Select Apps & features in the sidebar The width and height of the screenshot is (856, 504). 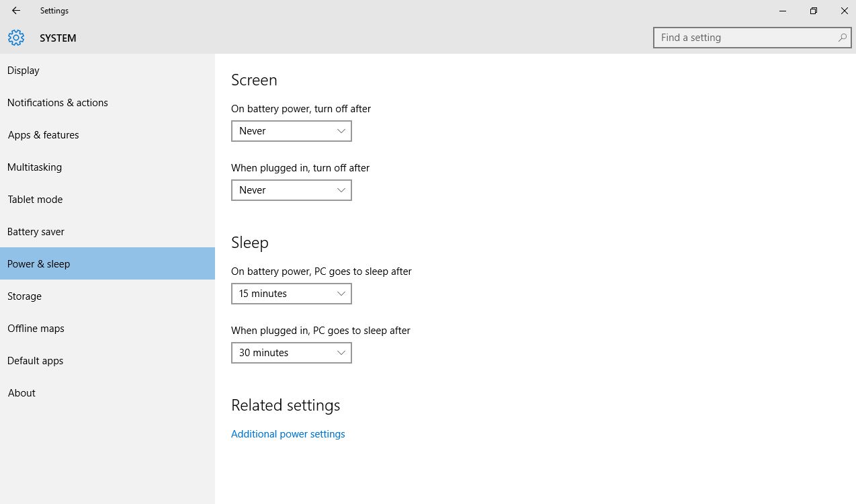(43, 134)
